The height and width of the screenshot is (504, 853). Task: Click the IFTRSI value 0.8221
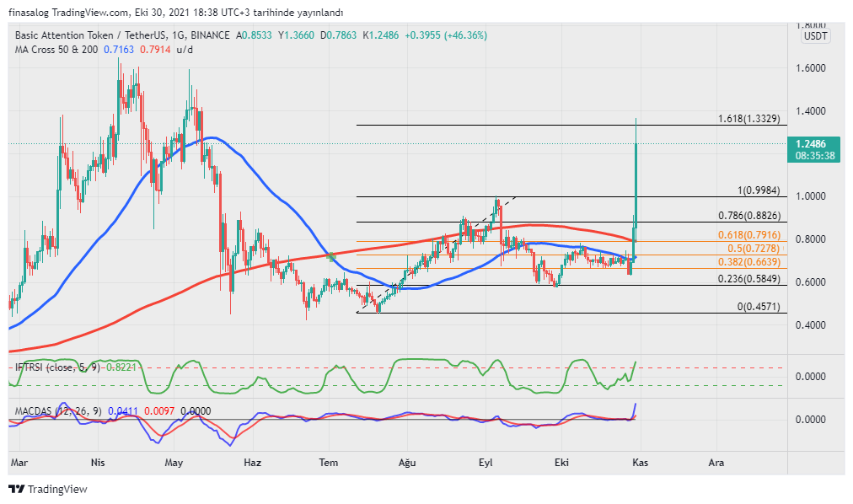[121, 367]
